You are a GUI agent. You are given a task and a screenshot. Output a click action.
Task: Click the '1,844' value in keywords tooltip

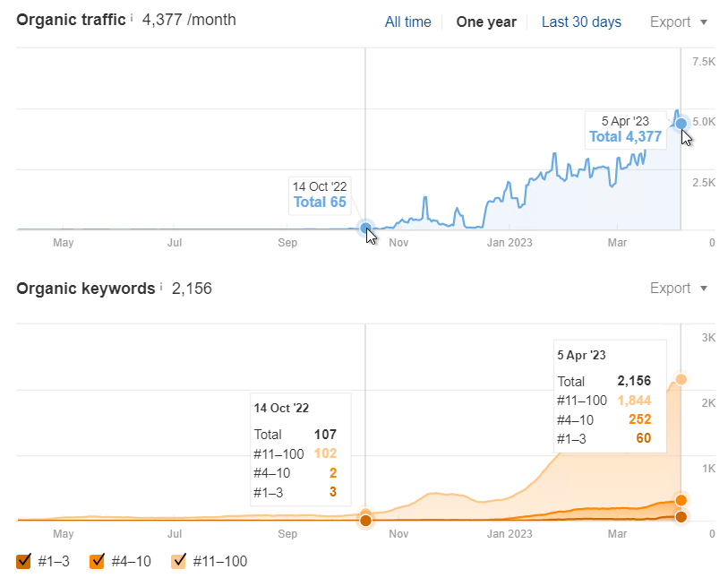634,401
